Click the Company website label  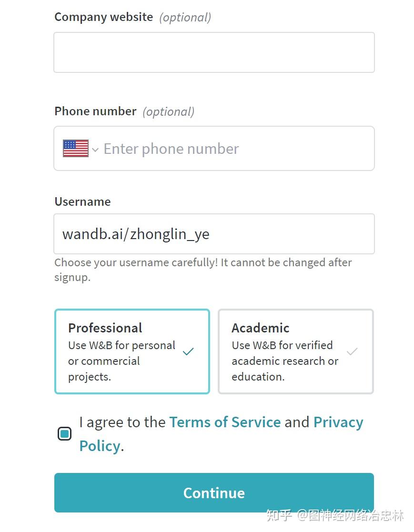click(x=103, y=17)
